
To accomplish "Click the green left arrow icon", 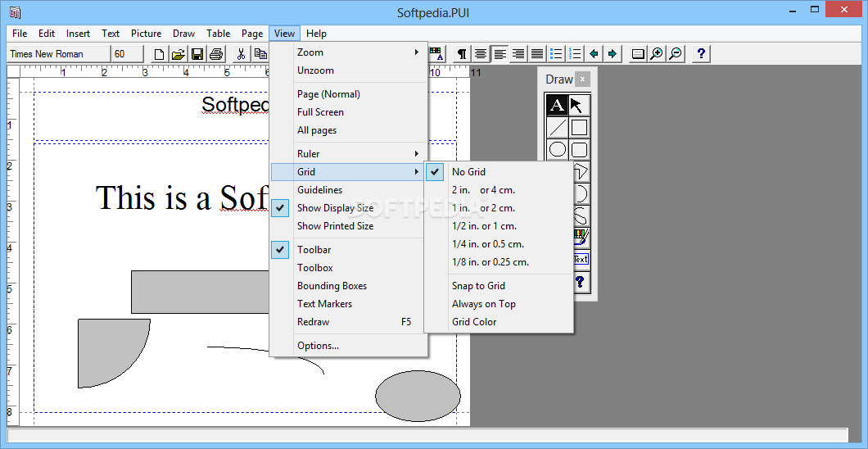I will pyautogui.click(x=594, y=54).
